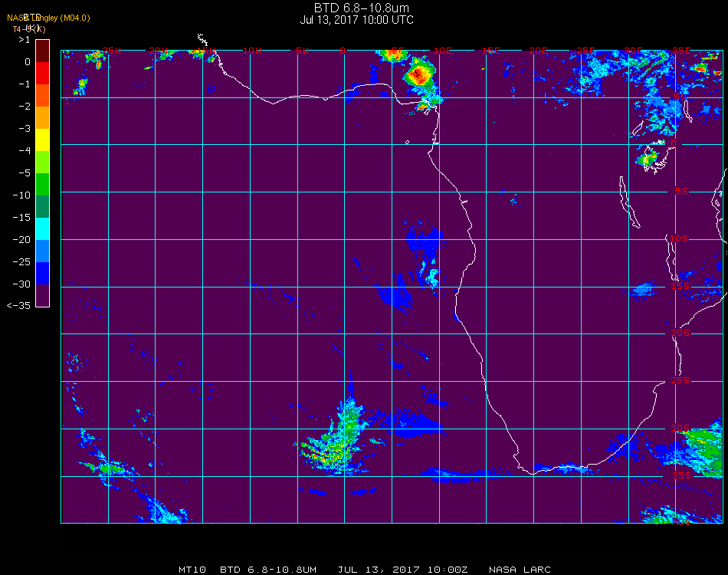The height and width of the screenshot is (575, 728).
Task: Click the legend value ">1"
Action: click(25, 40)
